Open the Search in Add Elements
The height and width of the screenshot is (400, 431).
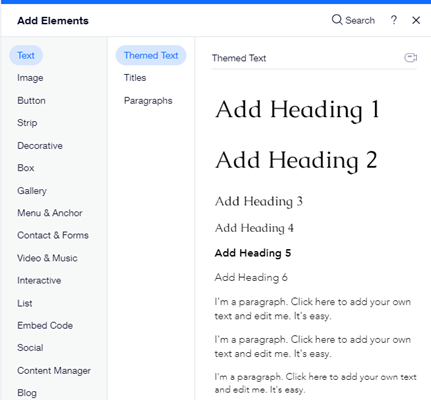(x=353, y=20)
